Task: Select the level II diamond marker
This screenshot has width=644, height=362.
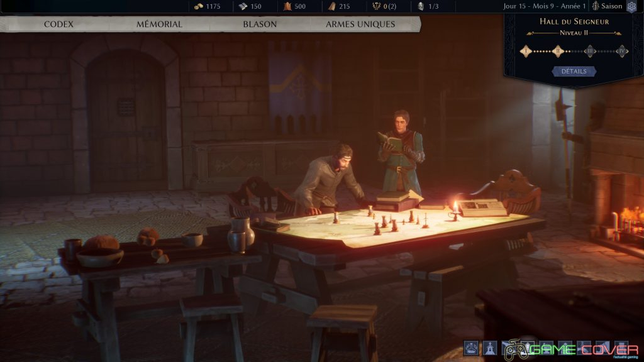Action: tap(558, 52)
